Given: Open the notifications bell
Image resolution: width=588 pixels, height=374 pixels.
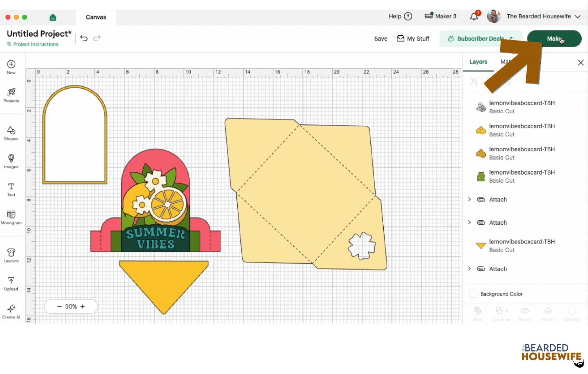Looking at the screenshot, I should (474, 16).
